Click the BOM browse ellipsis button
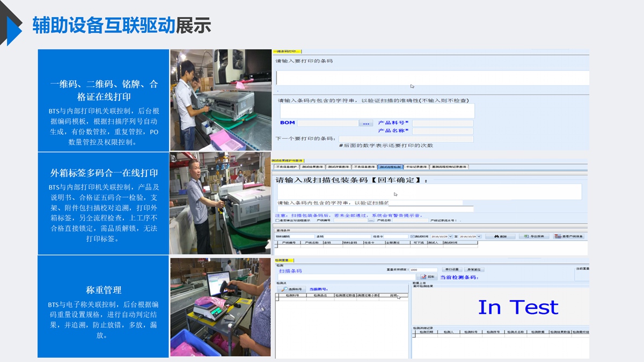644x362 pixels. pyautogui.click(x=365, y=124)
